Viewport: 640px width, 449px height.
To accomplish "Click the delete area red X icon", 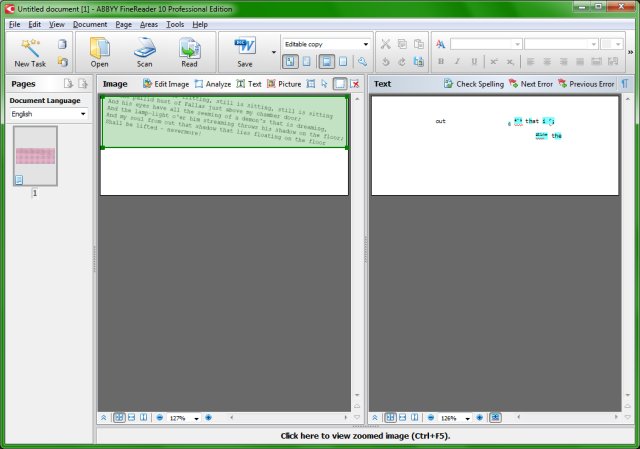I will (x=355, y=84).
